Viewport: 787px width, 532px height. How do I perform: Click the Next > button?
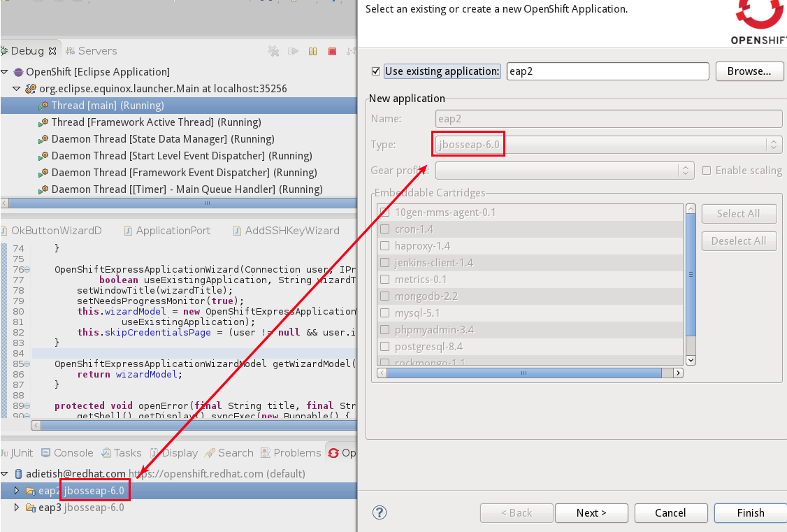(x=591, y=513)
